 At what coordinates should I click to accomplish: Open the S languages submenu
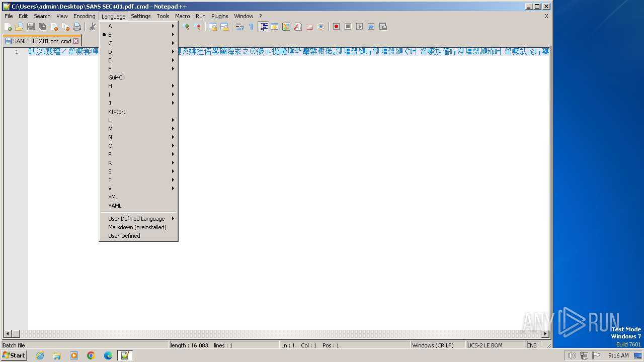[139, 171]
